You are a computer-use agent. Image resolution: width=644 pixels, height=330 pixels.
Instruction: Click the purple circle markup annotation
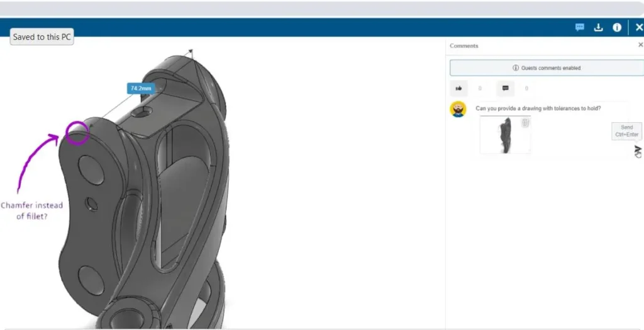point(77,133)
